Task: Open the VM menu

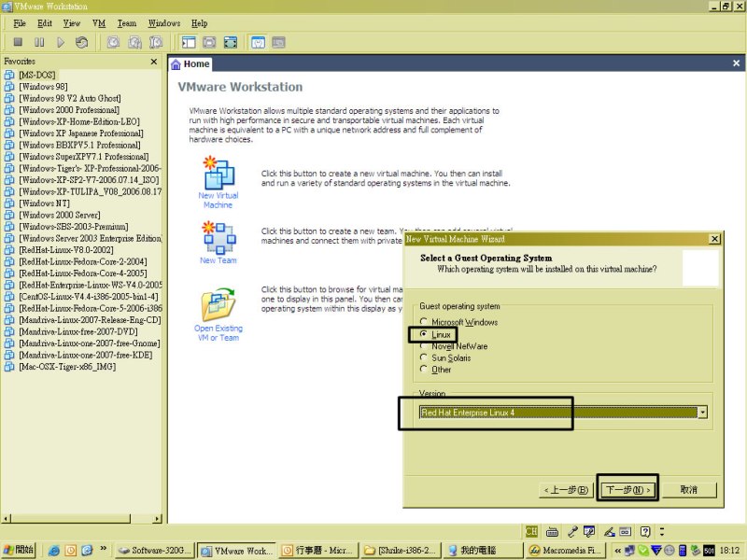Action: pyautogui.click(x=99, y=23)
